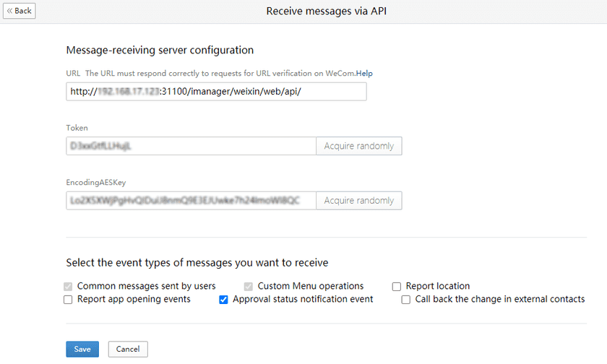
Task: Click the 'Message-receiving server configuration' heading
Action: (x=160, y=50)
